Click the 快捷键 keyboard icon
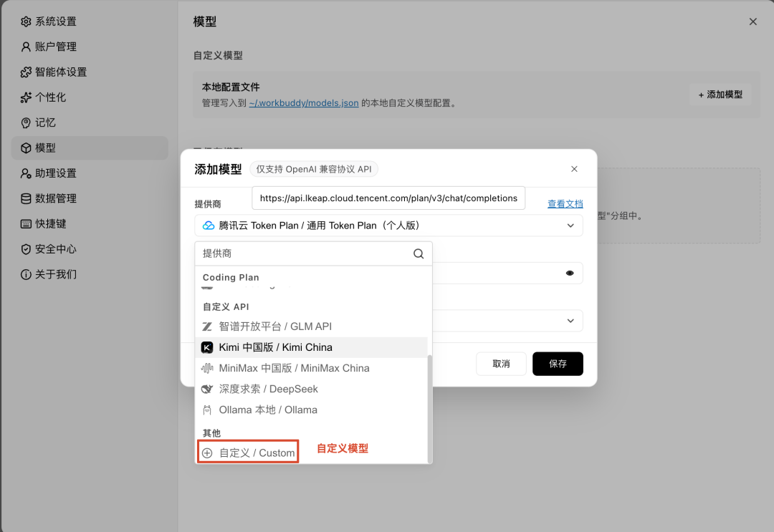The width and height of the screenshot is (774, 532). (x=26, y=224)
